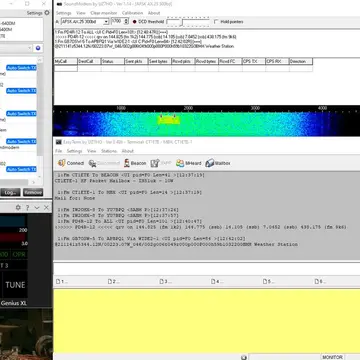Image resolution: width=360 pixels, height=360 pixels.
Task: Expand the device dropdown in left panel
Action: pyautogui.click(x=30, y=48)
